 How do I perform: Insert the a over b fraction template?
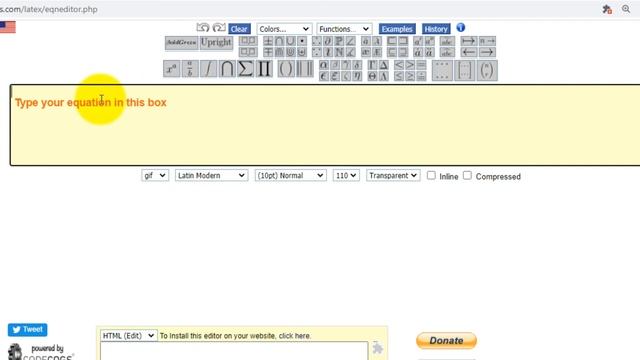(190, 69)
